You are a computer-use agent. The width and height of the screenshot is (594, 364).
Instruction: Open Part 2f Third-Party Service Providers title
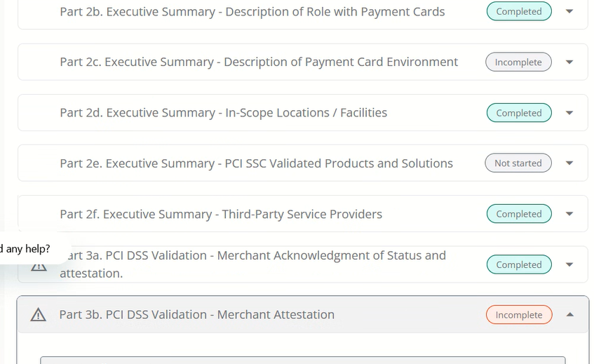221,214
